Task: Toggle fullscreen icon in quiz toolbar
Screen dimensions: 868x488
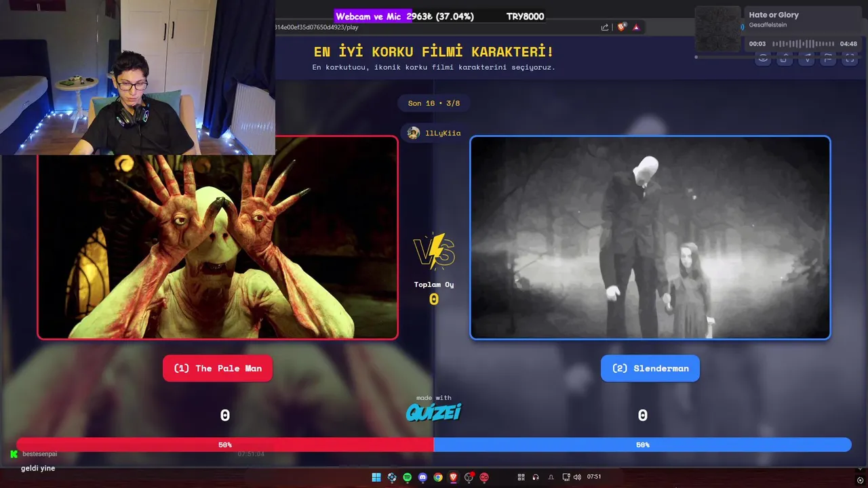Action: 850,59
